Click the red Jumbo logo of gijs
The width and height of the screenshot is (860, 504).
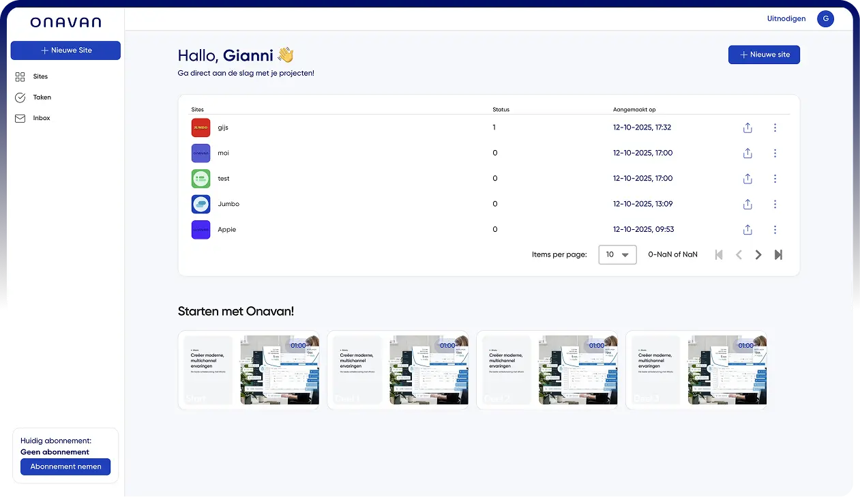[201, 128]
